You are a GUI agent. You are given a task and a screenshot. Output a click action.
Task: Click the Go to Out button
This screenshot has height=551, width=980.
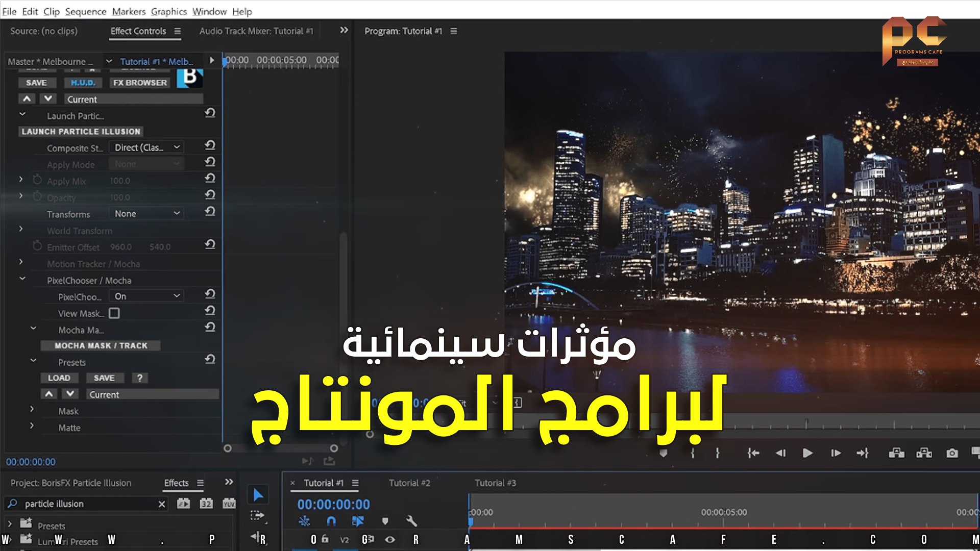863,453
